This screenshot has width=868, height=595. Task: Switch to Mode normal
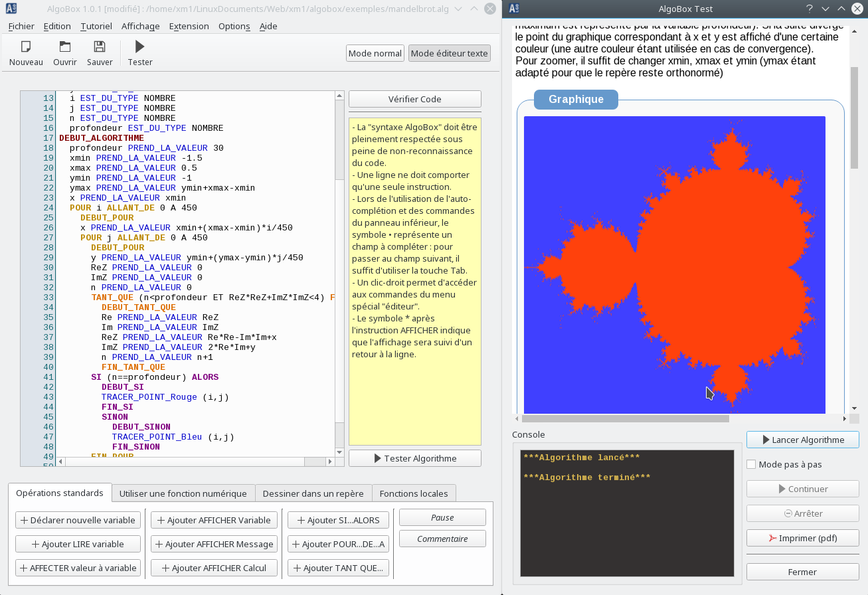[x=375, y=53]
